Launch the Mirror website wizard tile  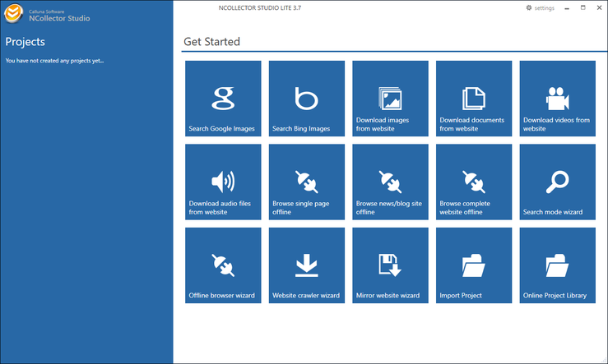390,265
